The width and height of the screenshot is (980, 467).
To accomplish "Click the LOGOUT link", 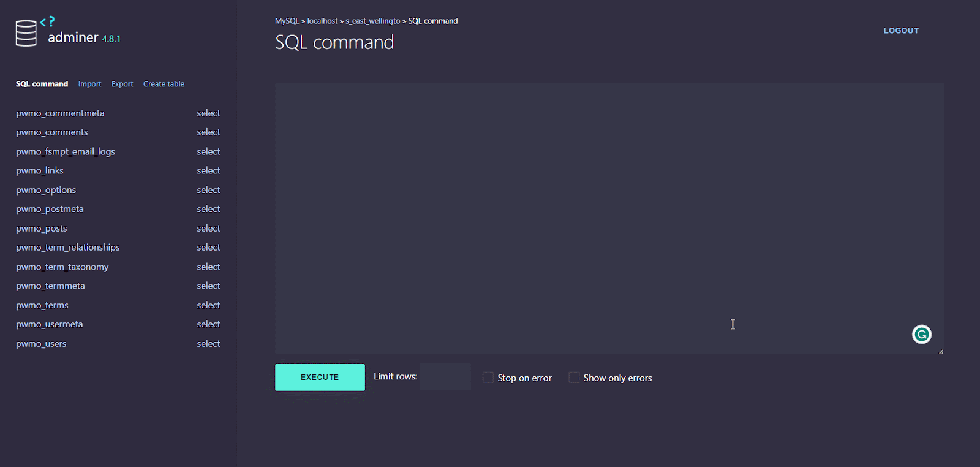I will point(901,31).
